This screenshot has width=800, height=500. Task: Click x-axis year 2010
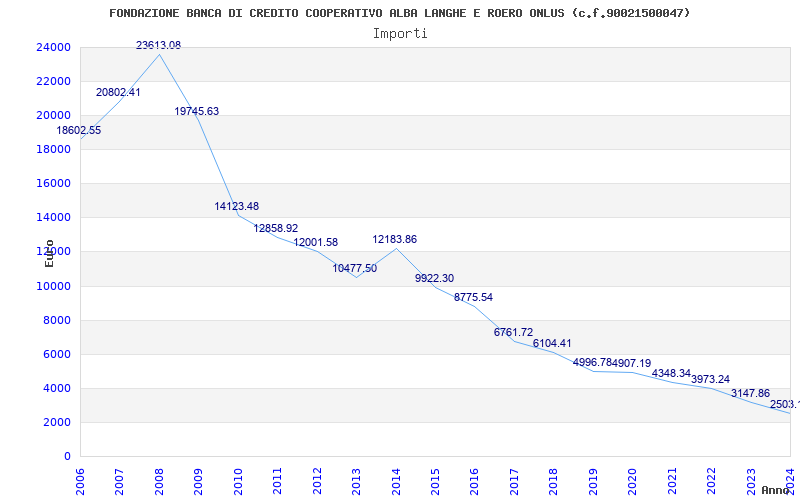(x=238, y=482)
